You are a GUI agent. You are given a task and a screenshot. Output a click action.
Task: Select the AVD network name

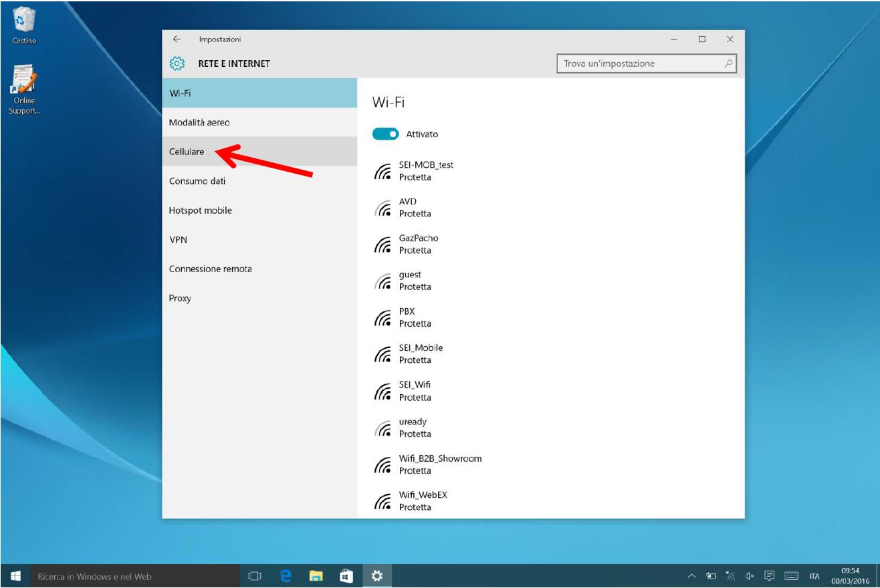coord(408,202)
